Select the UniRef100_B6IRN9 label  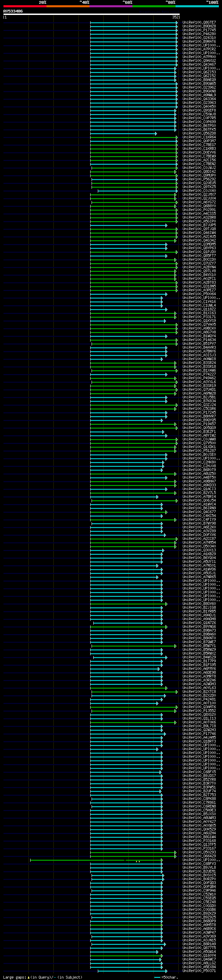(199, 508)
